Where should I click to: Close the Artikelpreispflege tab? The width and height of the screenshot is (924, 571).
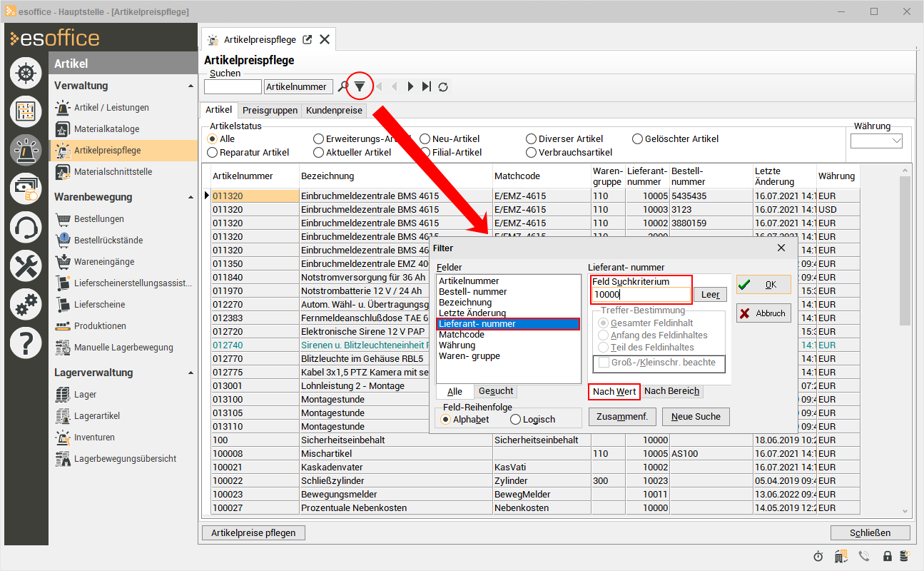pyautogui.click(x=325, y=40)
